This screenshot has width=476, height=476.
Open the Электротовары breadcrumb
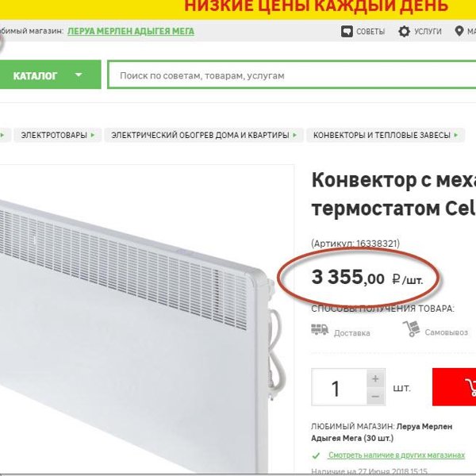[x=54, y=135]
